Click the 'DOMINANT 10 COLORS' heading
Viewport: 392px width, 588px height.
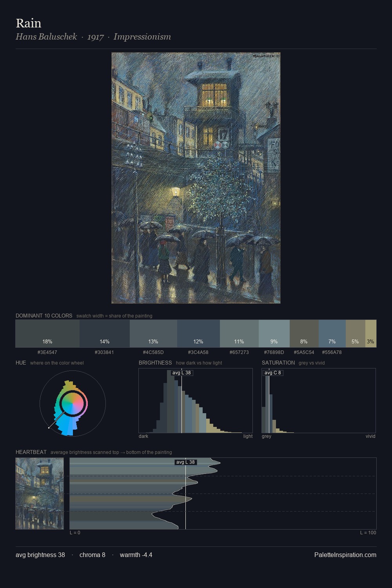(x=44, y=316)
